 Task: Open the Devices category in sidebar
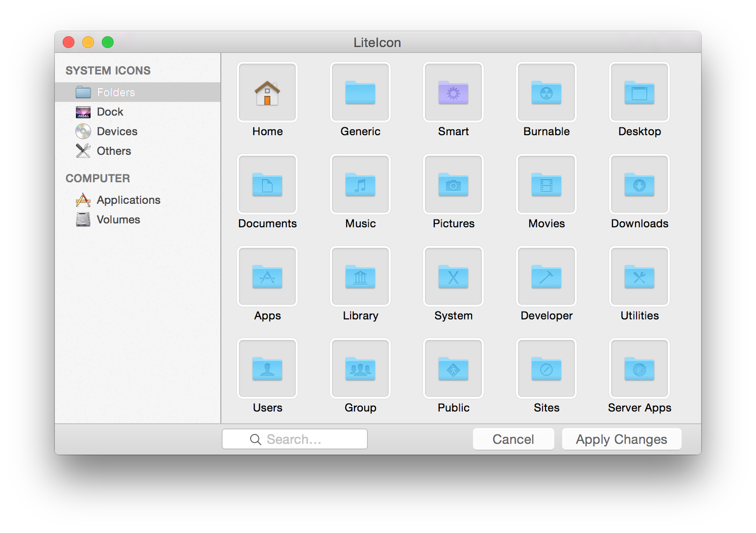[x=138, y=131]
